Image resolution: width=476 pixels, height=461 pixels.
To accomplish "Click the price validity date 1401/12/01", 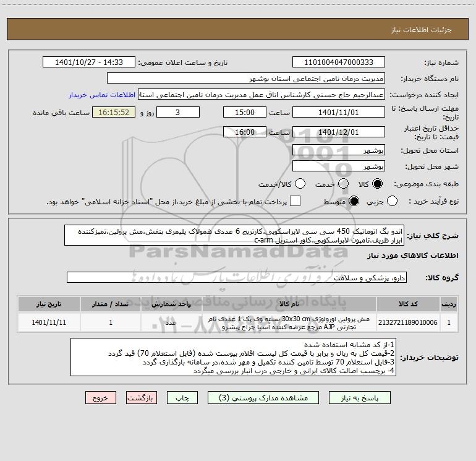I will (x=339, y=132).
